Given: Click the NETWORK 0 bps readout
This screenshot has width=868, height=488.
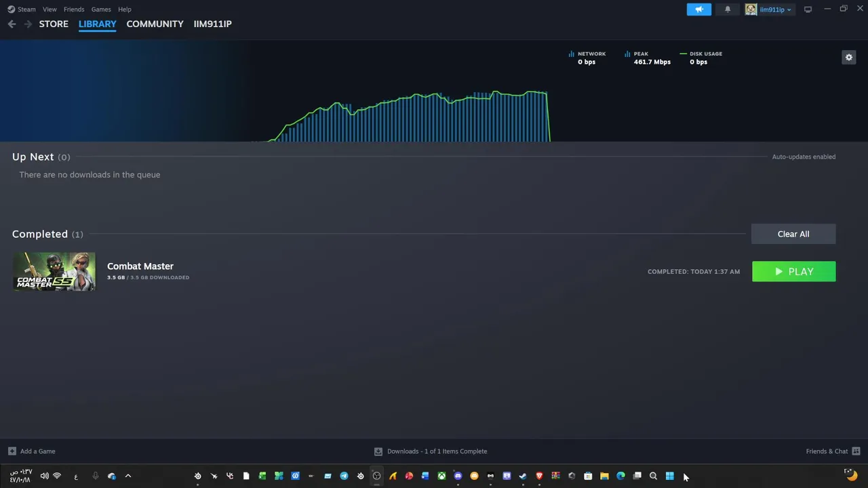Looking at the screenshot, I should pos(587,58).
